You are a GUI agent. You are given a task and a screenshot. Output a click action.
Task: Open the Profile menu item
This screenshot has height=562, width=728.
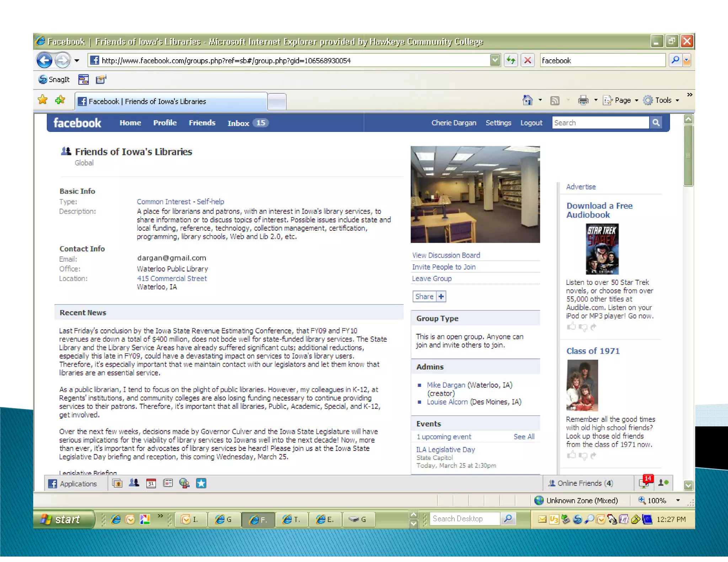click(165, 123)
